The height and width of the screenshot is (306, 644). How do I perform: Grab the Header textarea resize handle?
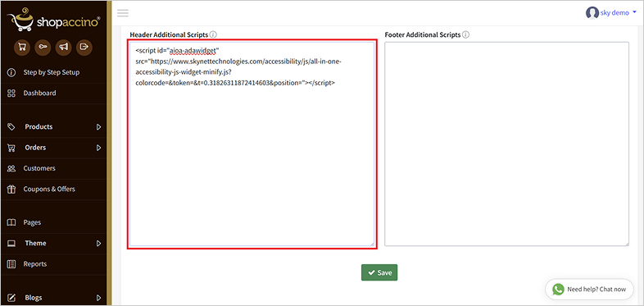click(372, 244)
